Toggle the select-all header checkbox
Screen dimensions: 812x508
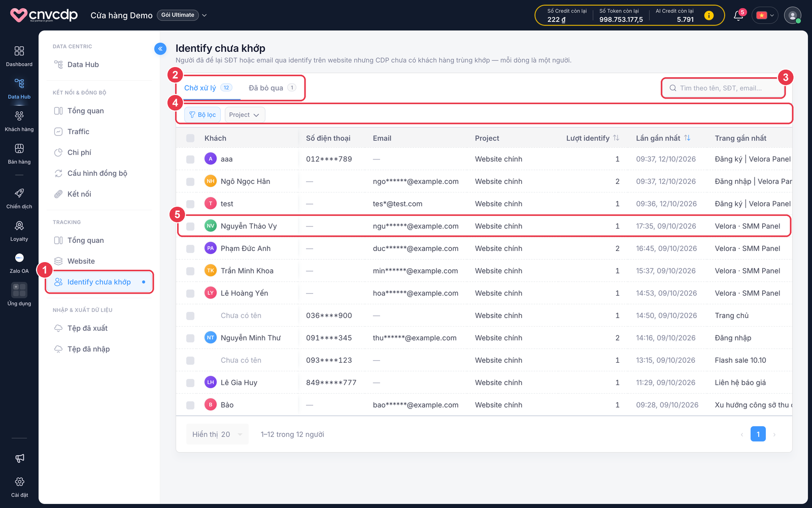[x=190, y=138]
